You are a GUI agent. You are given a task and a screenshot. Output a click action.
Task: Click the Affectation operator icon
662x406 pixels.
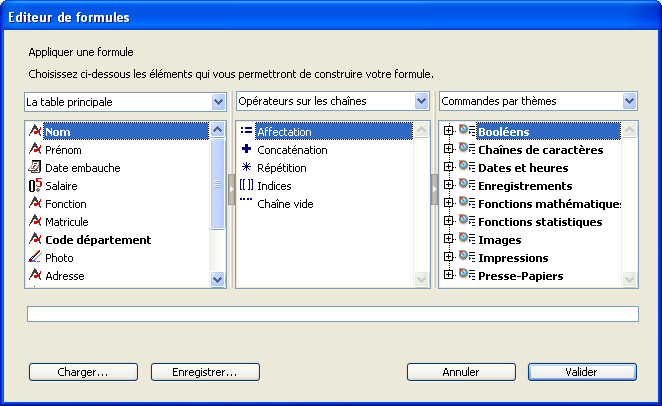point(246,132)
